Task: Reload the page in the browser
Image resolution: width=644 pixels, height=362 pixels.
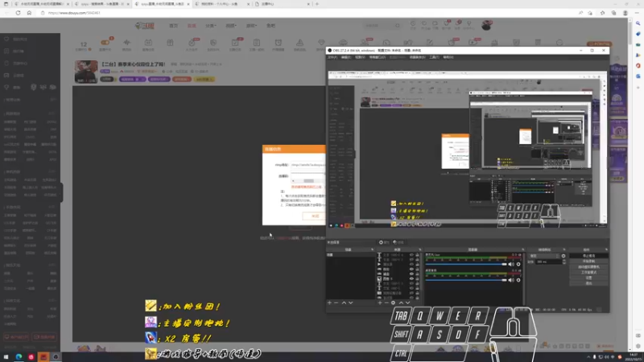Action: coord(18,13)
